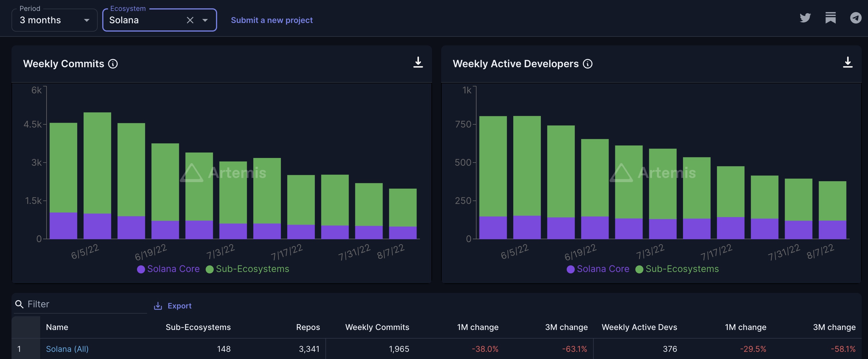
Task: Click the Substack bookmark icon
Action: [830, 18]
